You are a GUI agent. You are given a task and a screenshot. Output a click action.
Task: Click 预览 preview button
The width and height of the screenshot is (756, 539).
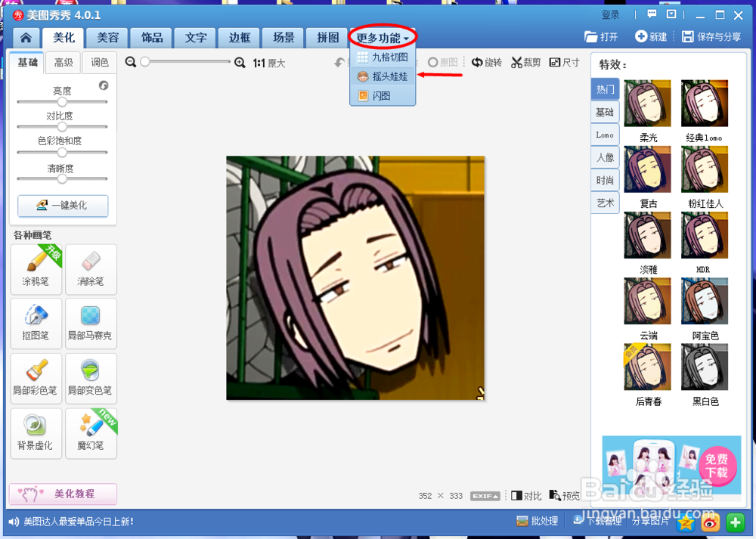565,496
